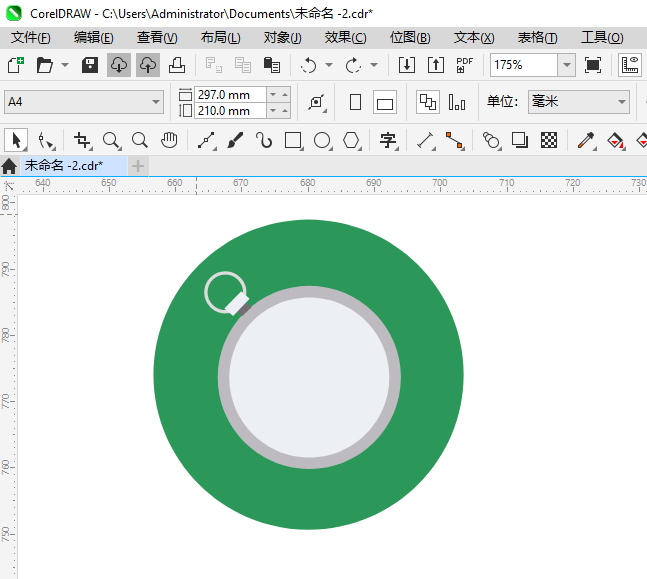Select the Polygon tool
Viewport: 647px width, 579px height.
click(351, 140)
